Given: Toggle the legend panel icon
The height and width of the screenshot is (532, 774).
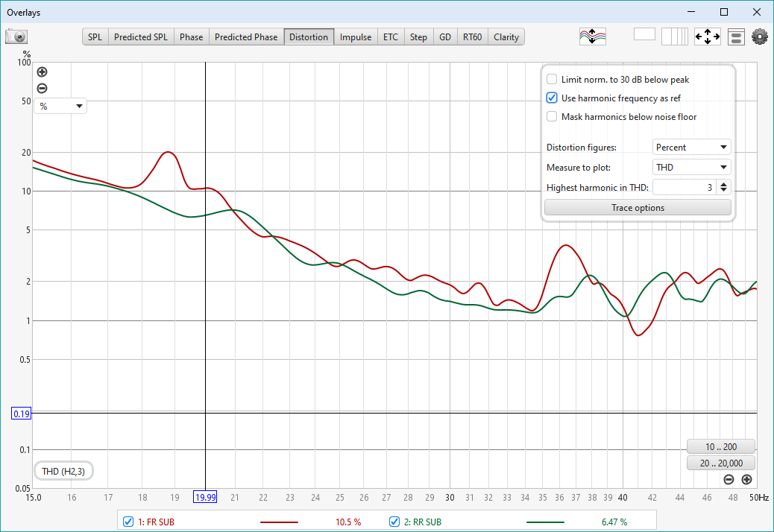Looking at the screenshot, I should click(736, 37).
